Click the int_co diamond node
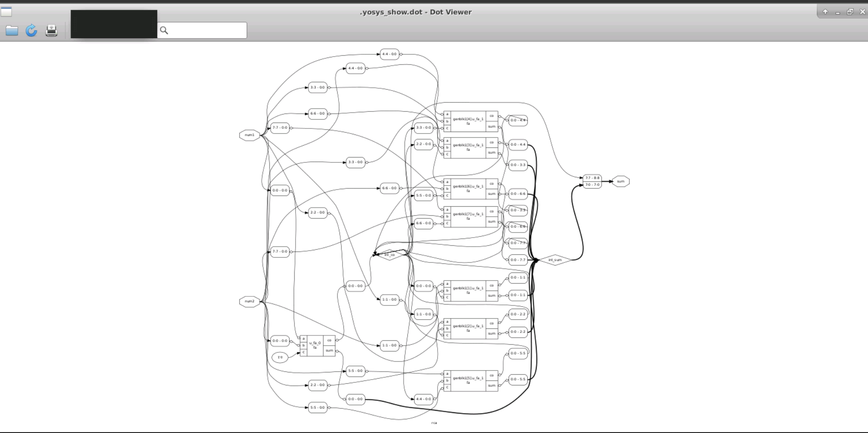 click(x=390, y=255)
